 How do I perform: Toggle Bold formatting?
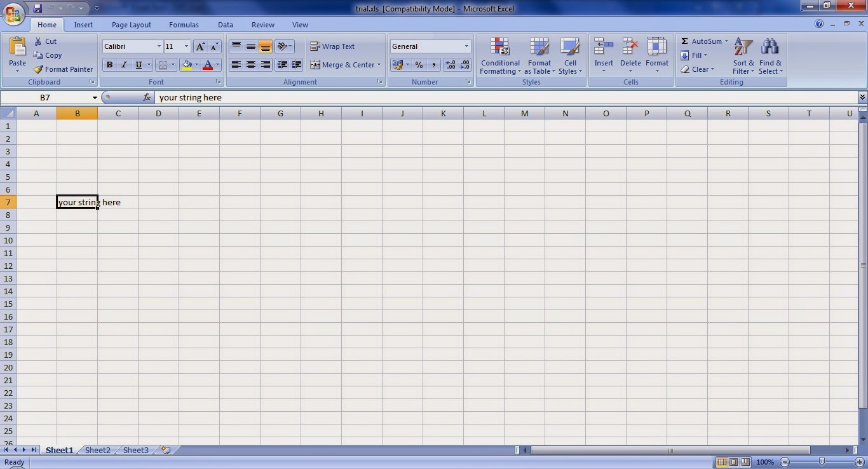109,65
